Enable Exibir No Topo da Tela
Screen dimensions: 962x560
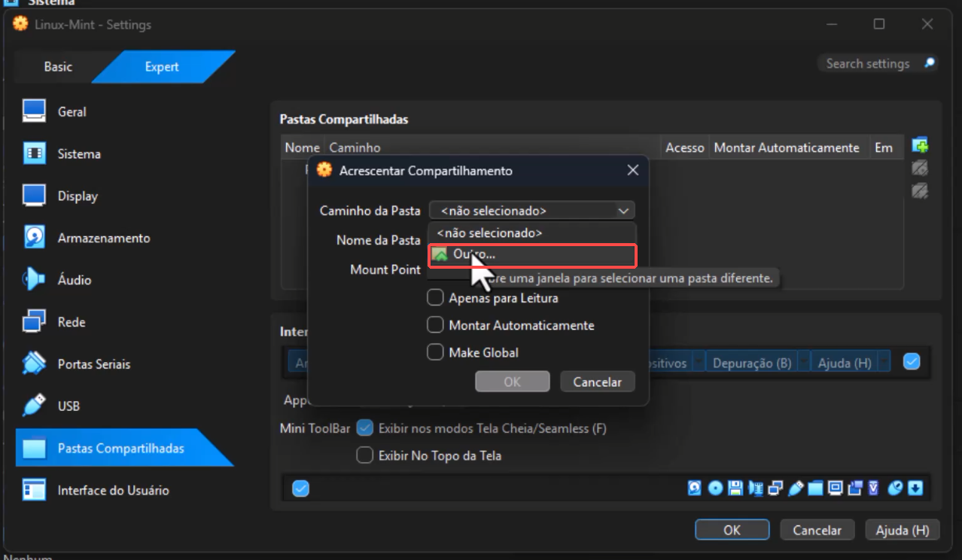coord(365,455)
